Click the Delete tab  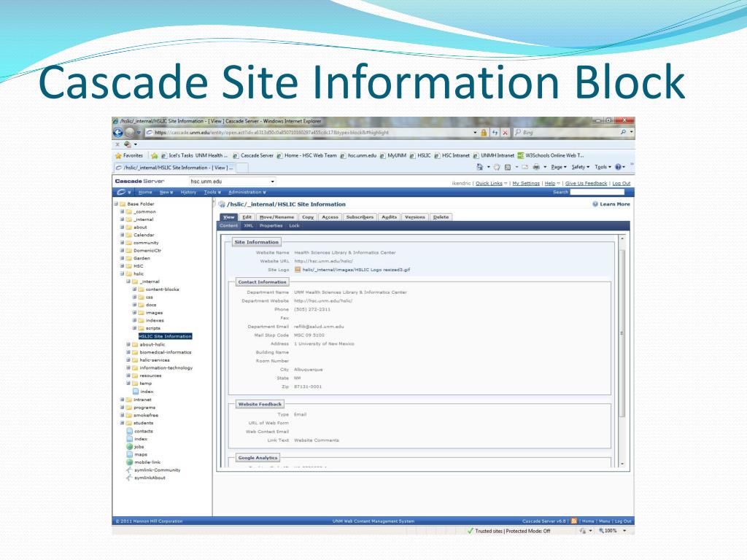click(441, 217)
